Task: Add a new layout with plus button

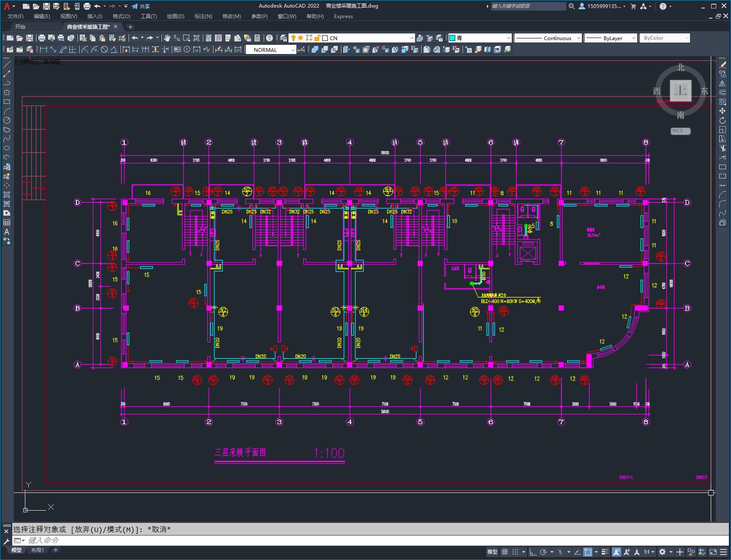Action: pos(55,550)
